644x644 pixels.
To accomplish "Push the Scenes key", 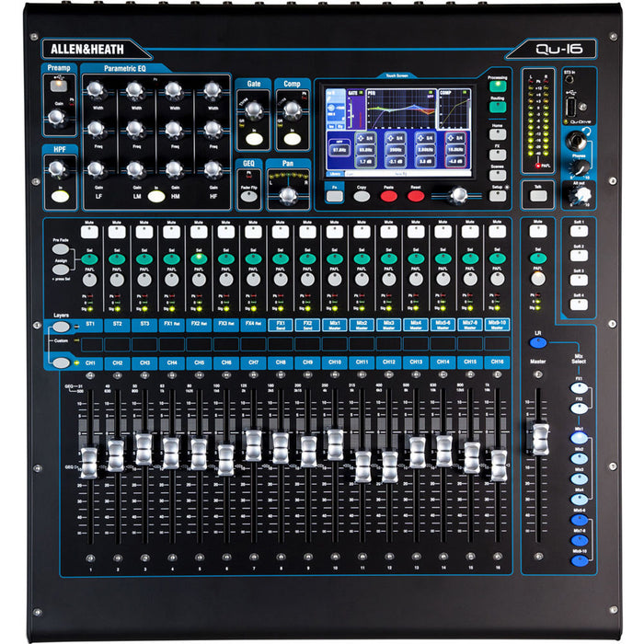I will pos(498,175).
